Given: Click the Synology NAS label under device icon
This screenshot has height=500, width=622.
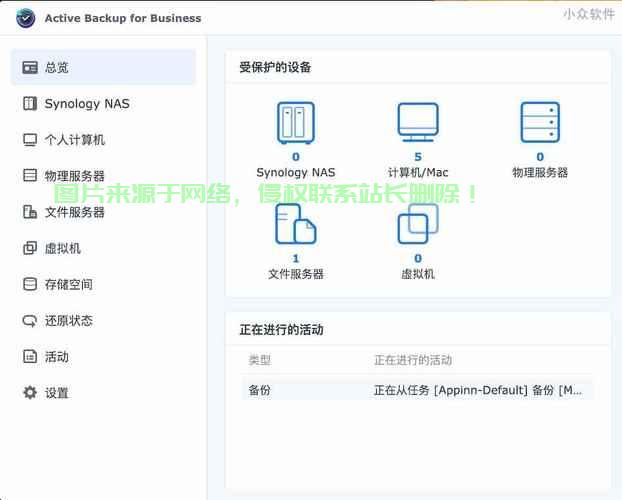Looking at the screenshot, I should pos(296,172).
